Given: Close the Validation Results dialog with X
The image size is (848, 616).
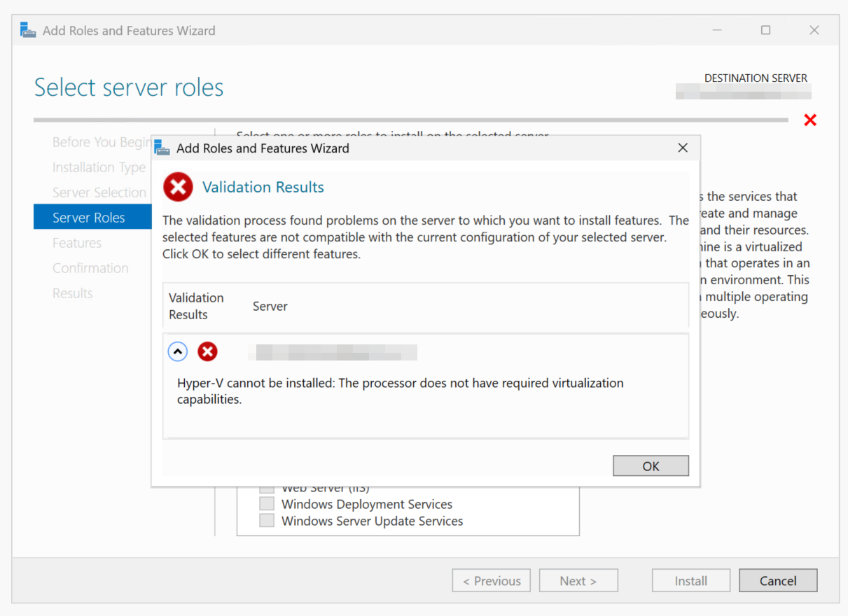Looking at the screenshot, I should click(x=683, y=148).
